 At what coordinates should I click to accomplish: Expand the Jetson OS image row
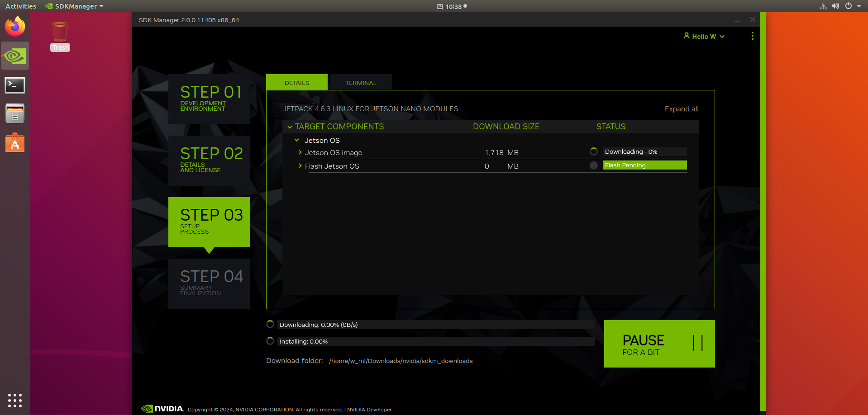300,152
